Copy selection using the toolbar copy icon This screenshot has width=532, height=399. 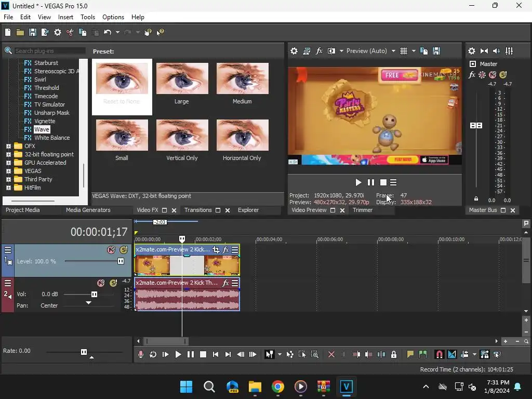83,32
